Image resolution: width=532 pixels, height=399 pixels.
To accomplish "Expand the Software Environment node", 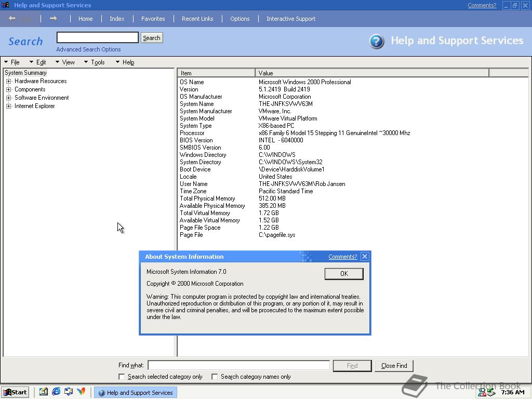I will (x=8, y=98).
